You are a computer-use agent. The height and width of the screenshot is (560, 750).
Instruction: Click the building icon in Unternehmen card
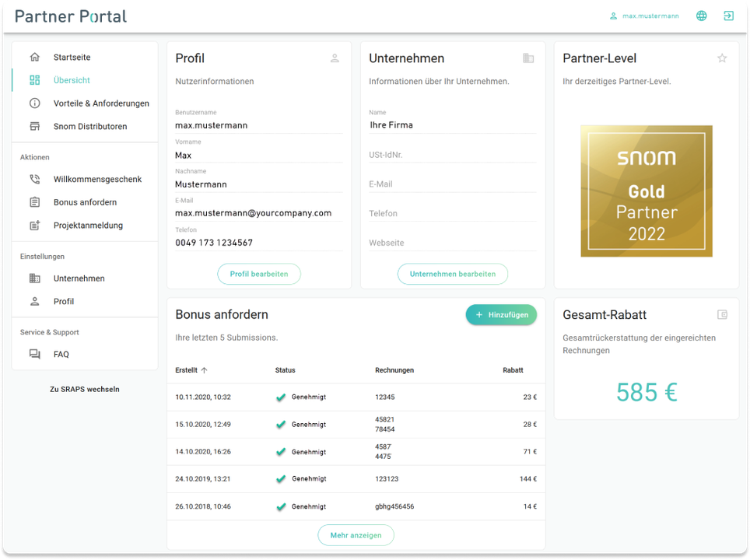coord(528,58)
